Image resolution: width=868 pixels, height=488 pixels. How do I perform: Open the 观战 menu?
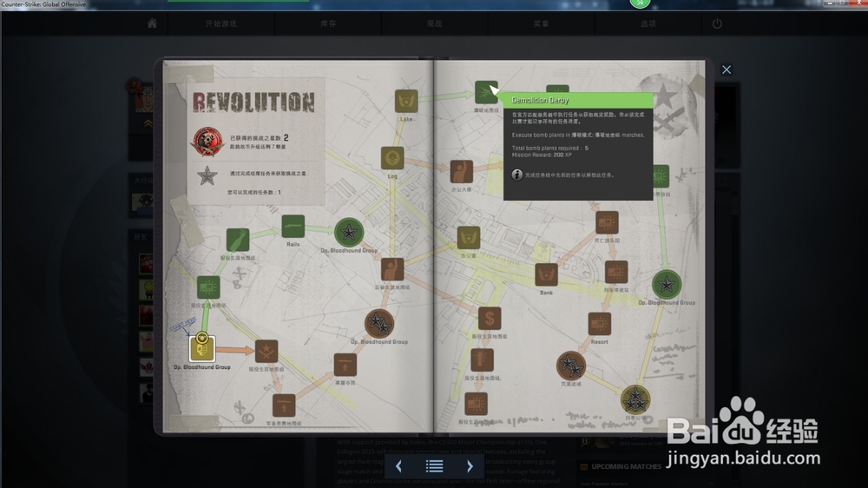click(435, 23)
